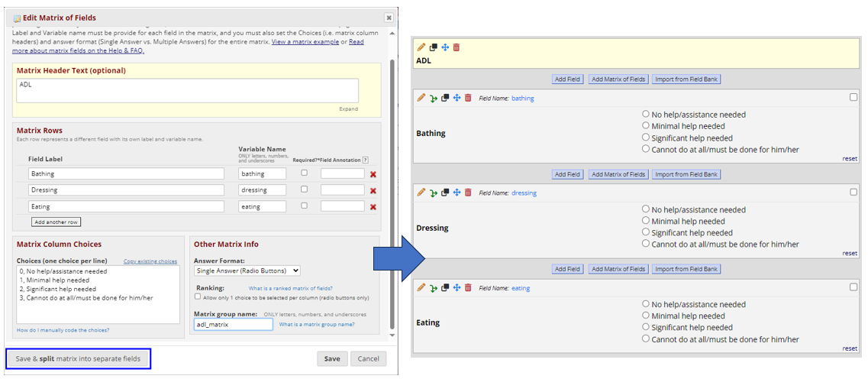
Task: Click the move icon for the eating field
Action: (x=457, y=288)
